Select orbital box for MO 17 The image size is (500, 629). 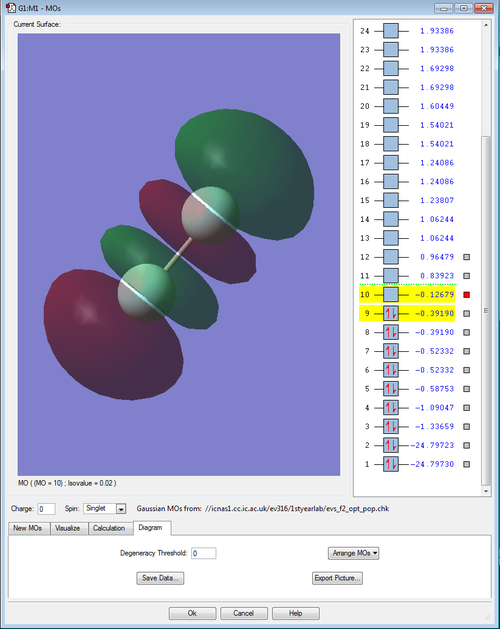(390, 163)
